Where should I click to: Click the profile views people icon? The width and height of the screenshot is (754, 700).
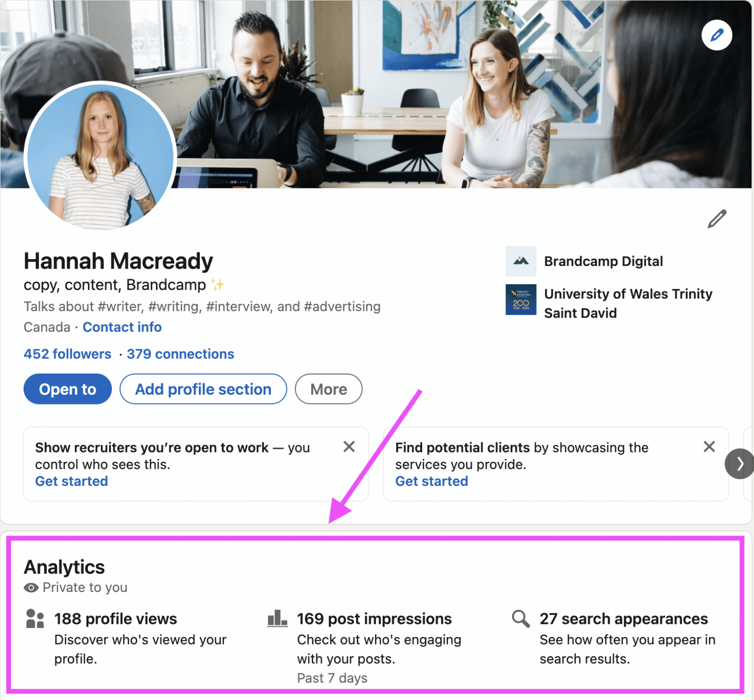34,619
